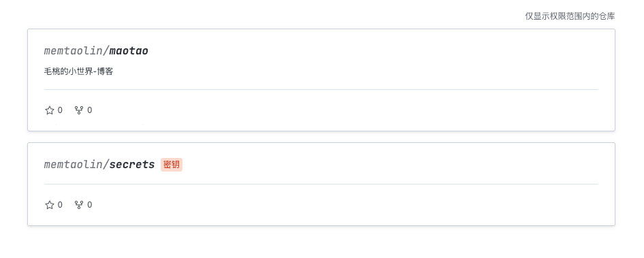Click the divider line in secrets card
Viewport: 644px width, 258px height.
321,184
